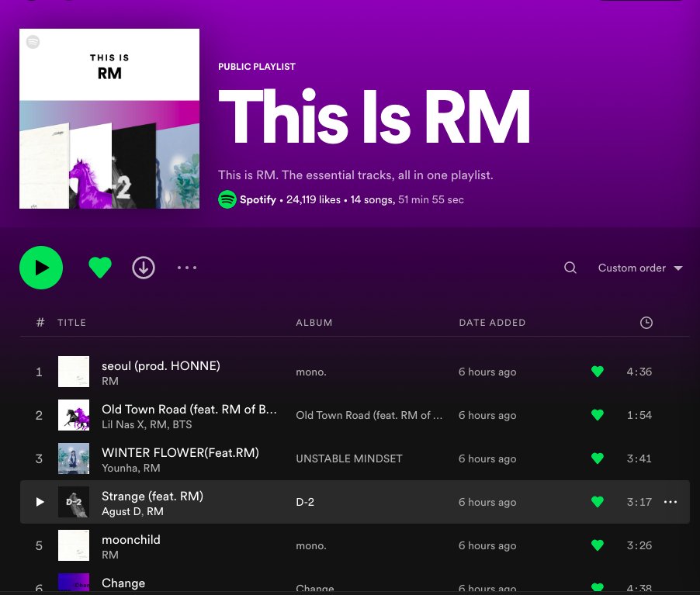Play the This Is RM playlist

coord(41,268)
